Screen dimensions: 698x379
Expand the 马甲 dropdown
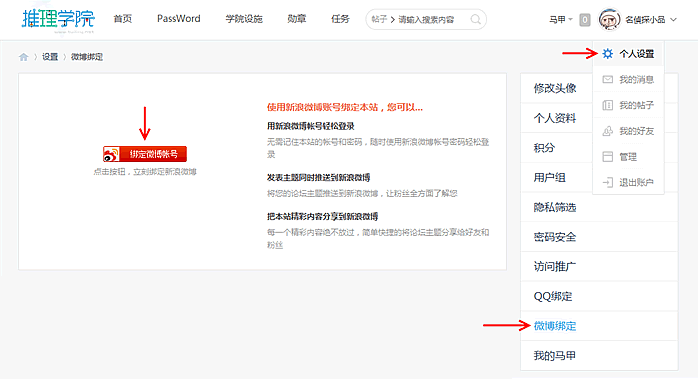[x=560, y=20]
